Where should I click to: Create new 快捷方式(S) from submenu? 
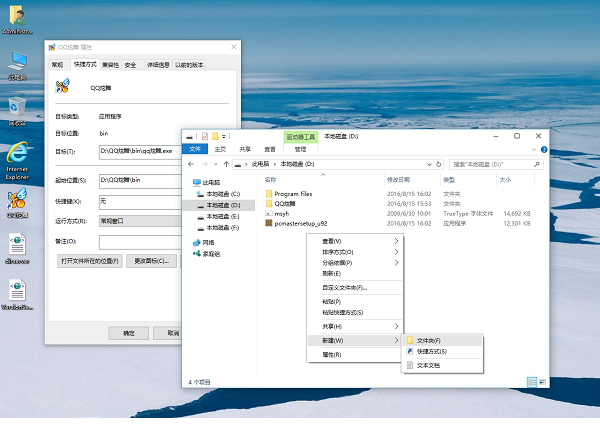point(442,351)
